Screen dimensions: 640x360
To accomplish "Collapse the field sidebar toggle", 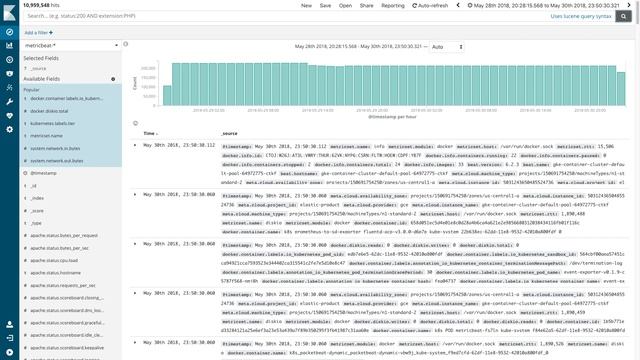I will 126,44.
